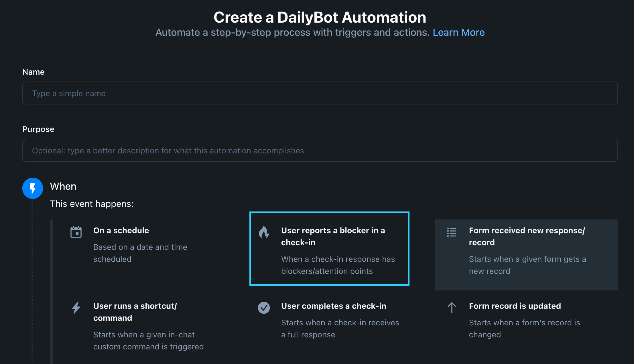The width and height of the screenshot is (634, 364).
Task: Click 'Starts when a given form gets' description
Action: point(527,259)
